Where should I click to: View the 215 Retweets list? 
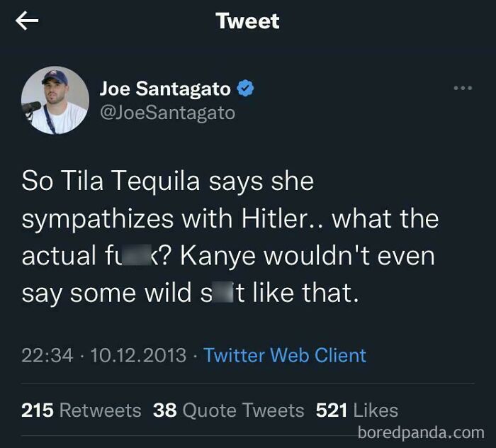[x=81, y=410]
